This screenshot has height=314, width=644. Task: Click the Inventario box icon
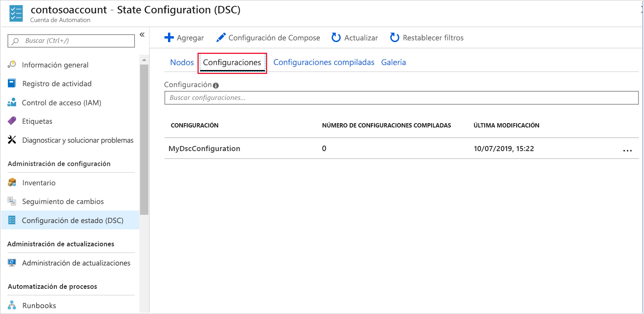pos(12,182)
